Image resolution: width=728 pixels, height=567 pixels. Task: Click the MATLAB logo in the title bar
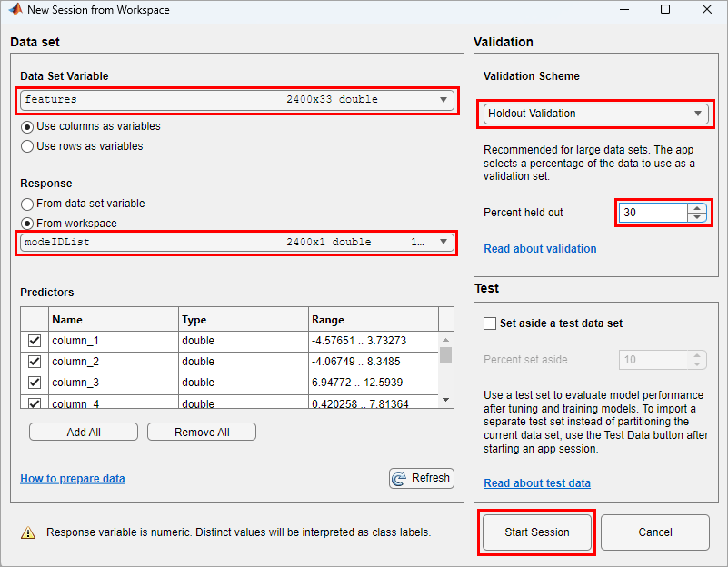point(14,10)
